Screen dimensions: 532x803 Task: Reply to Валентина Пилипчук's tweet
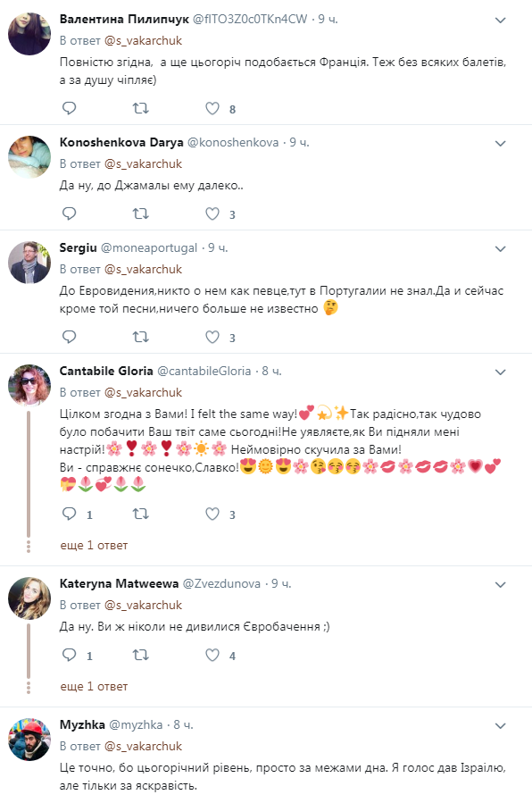[x=67, y=108]
